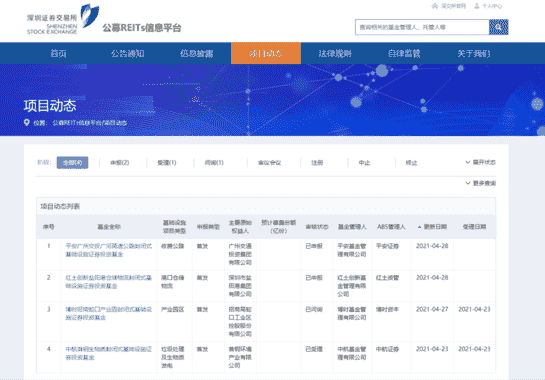Open the 博时招商蛇口产业园 fund link
The width and height of the screenshot is (545, 380).
[109, 313]
